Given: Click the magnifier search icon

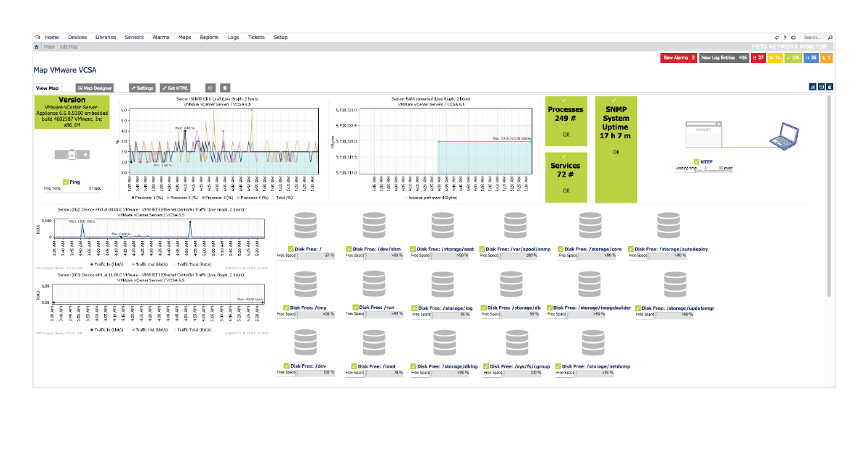Looking at the screenshot, I should pyautogui.click(x=830, y=37).
